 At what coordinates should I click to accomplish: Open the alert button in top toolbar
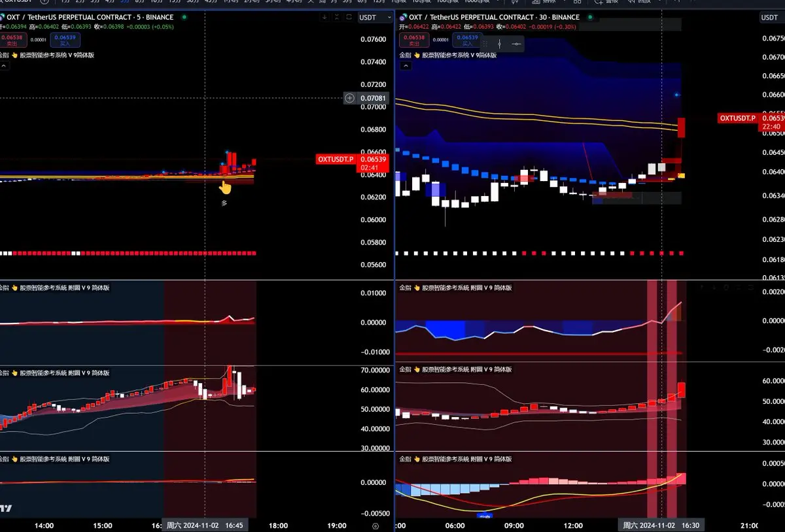tap(606, 2)
